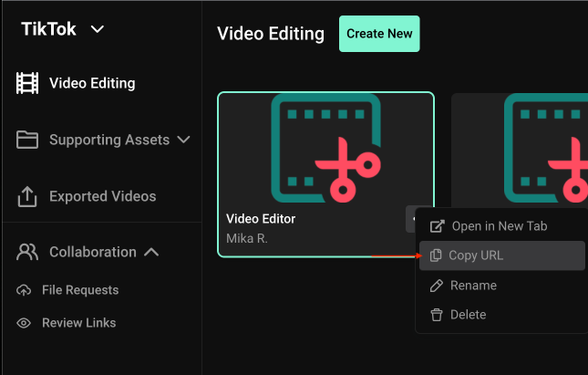Viewport: 588px width, 375px height.
Task: Click the File Requests cloud upload icon
Action: click(24, 290)
